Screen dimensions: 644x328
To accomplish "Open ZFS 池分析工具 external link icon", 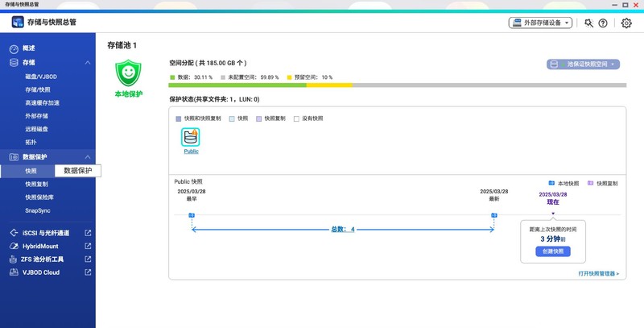I will tap(88, 259).
